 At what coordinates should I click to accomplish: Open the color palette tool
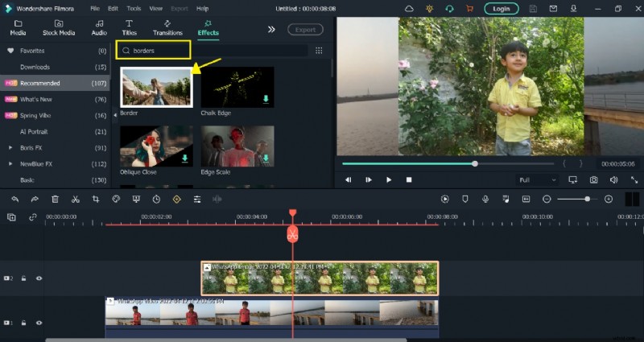coord(116,199)
